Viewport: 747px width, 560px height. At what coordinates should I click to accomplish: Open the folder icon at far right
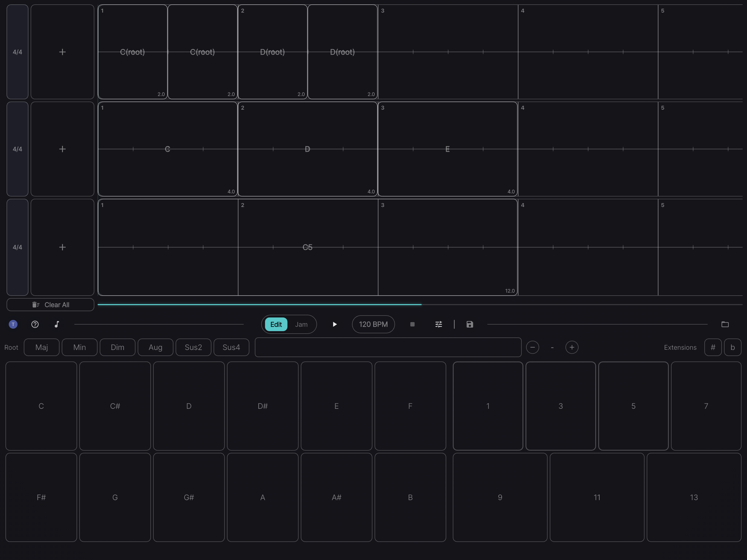coord(725,324)
